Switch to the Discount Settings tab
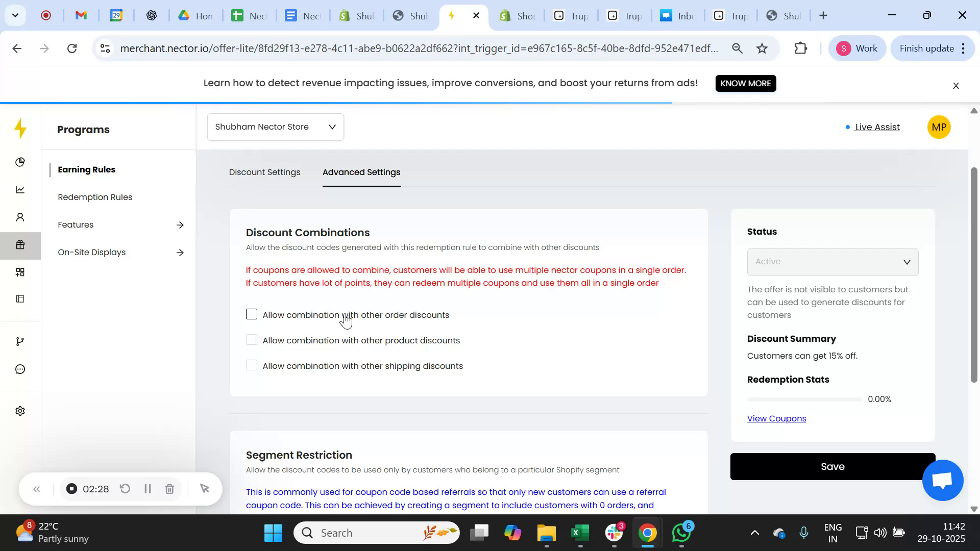The width and height of the screenshot is (980, 551). [x=264, y=172]
